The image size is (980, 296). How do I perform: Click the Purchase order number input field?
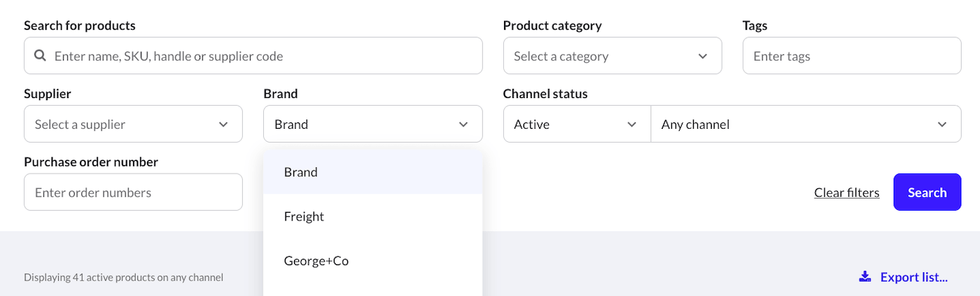[x=133, y=192]
